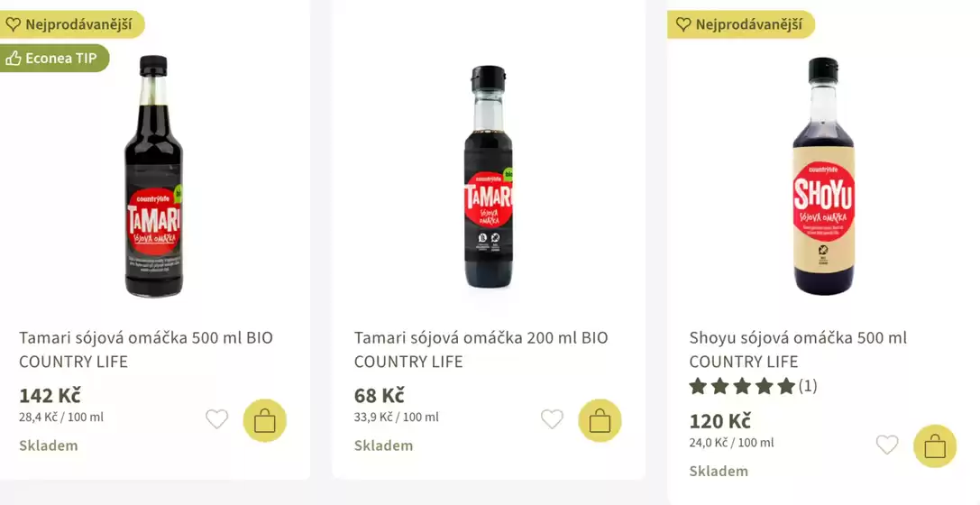View Shoyu 500 ml bottle image
980x505 pixels.
tap(822, 176)
